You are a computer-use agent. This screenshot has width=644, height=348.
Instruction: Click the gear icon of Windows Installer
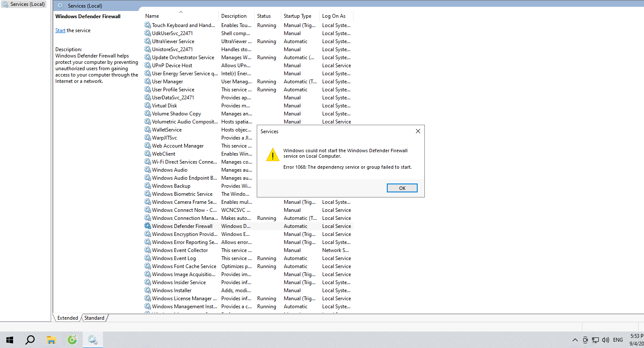tap(148, 290)
